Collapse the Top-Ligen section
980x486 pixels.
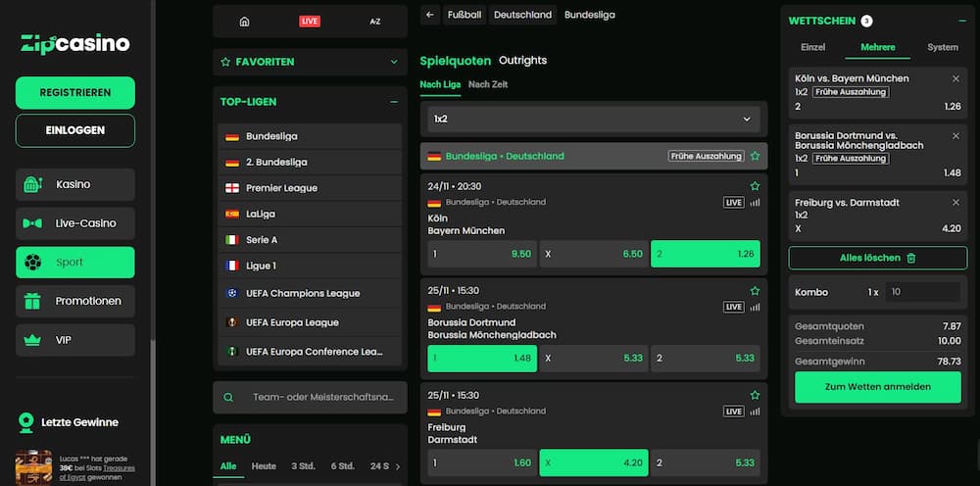click(x=394, y=102)
